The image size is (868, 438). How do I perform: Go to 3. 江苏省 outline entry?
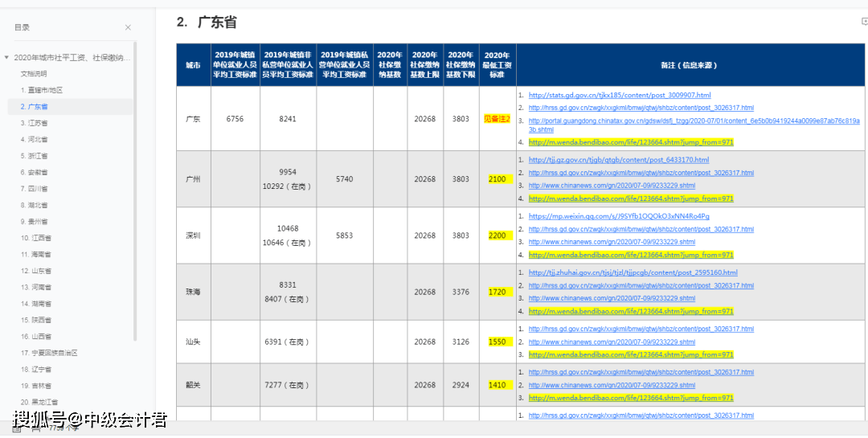tap(35, 123)
